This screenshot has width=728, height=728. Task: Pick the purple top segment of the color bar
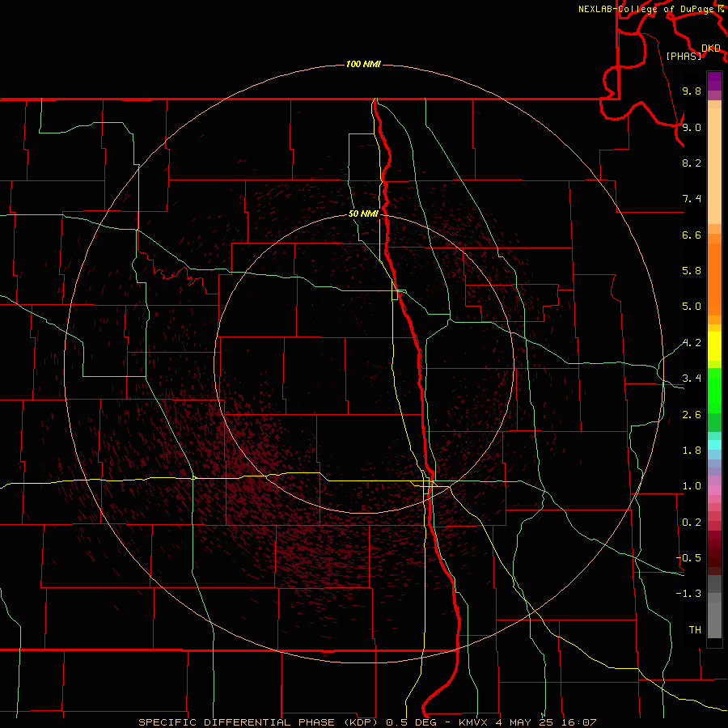[x=714, y=81]
